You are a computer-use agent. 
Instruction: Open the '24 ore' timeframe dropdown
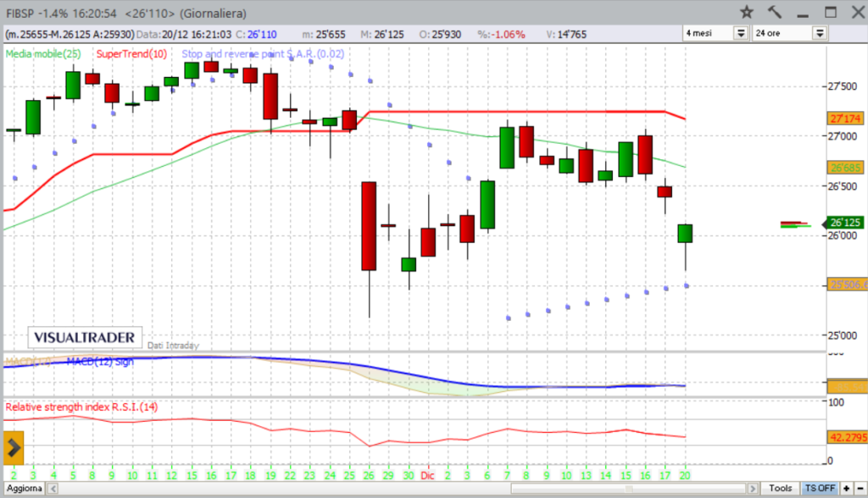click(820, 33)
